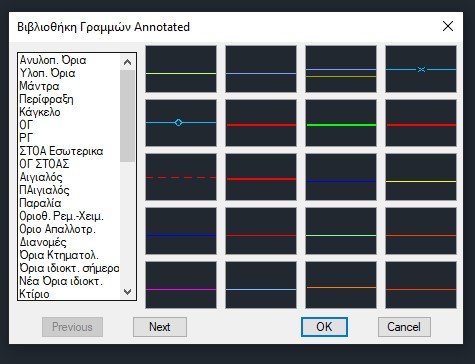Choose the double blue-and-olive line preview
Viewport: 475px width, 364px height.
click(x=341, y=69)
